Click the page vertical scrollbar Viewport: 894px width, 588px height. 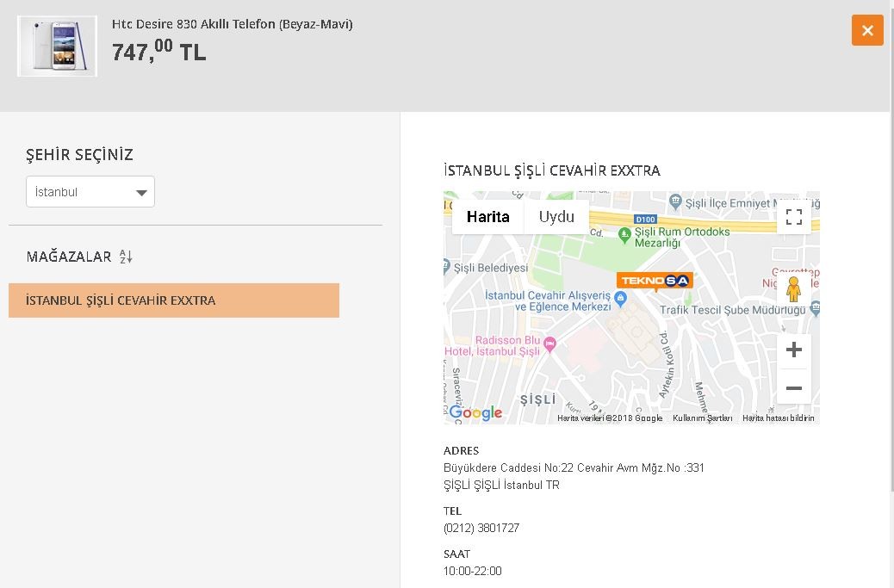point(891,245)
